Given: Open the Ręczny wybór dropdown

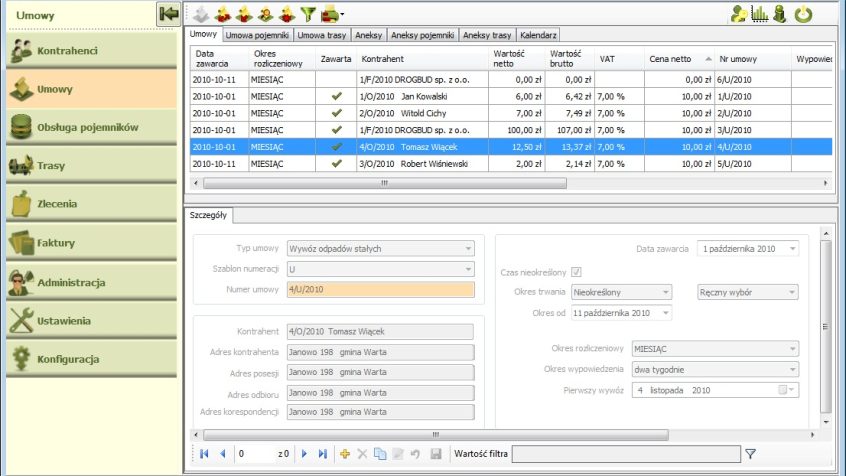Looking at the screenshot, I should click(792, 293).
